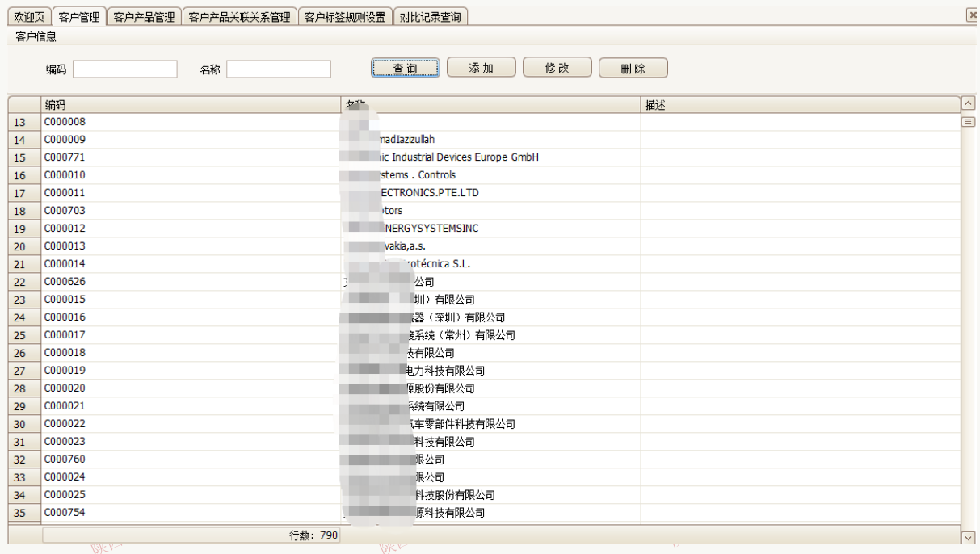This screenshot has width=980, height=554.
Task: Click the 描述 column header
Action: pyautogui.click(x=800, y=105)
